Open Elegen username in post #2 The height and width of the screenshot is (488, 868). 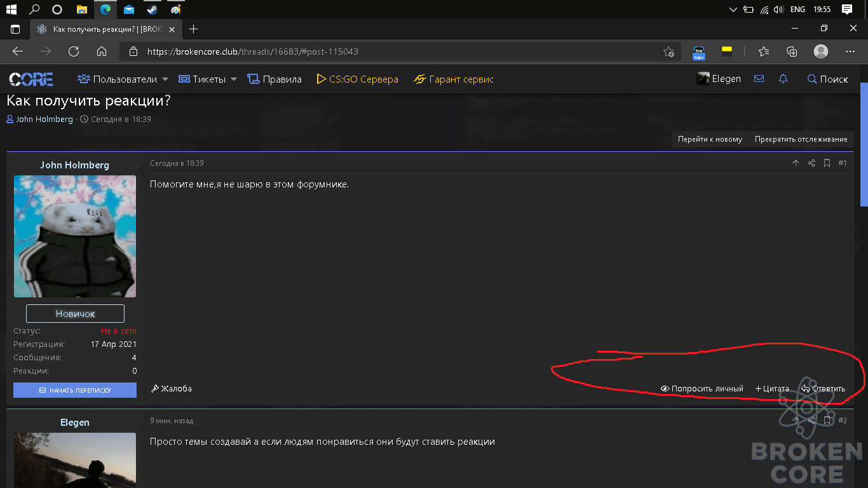75,423
